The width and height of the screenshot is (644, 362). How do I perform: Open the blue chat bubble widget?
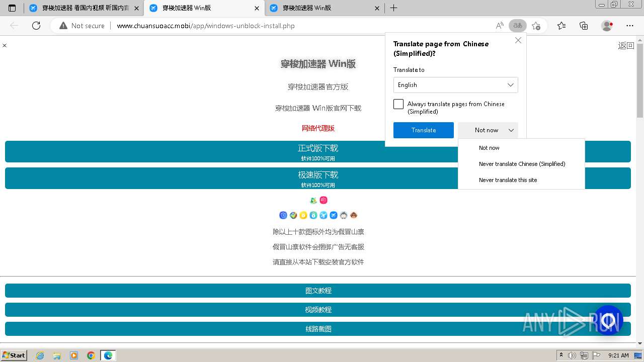[608, 320]
